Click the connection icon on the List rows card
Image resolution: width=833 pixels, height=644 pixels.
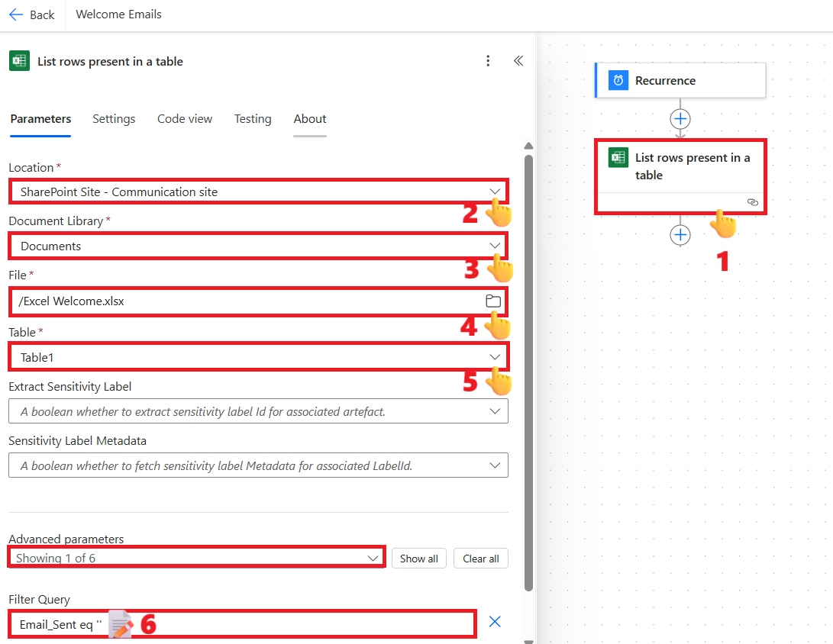click(753, 202)
